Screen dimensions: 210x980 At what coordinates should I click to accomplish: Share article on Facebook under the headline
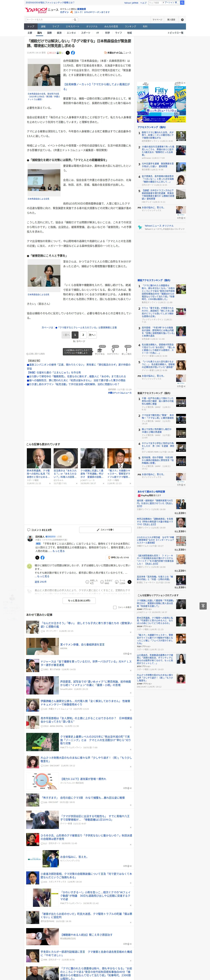tap(73, 53)
